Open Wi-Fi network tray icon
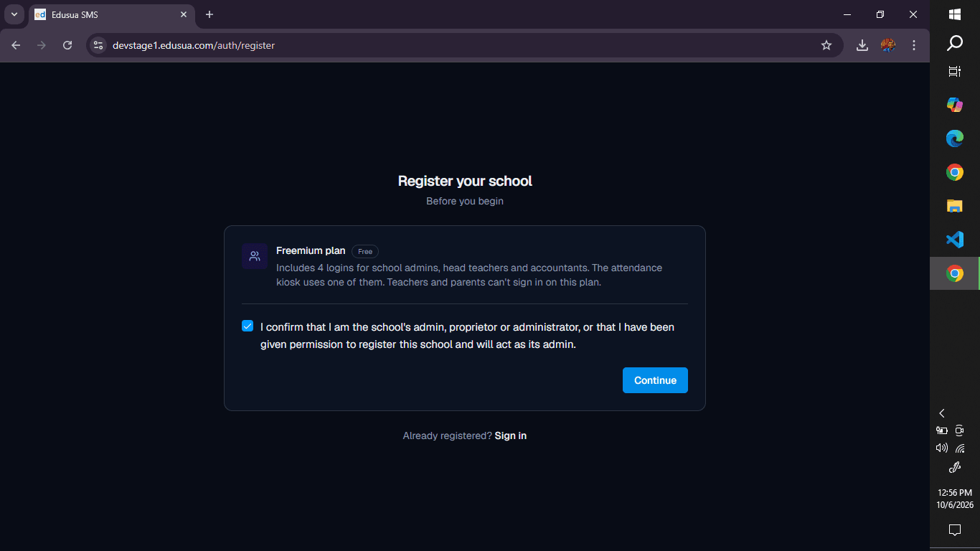 (960, 448)
